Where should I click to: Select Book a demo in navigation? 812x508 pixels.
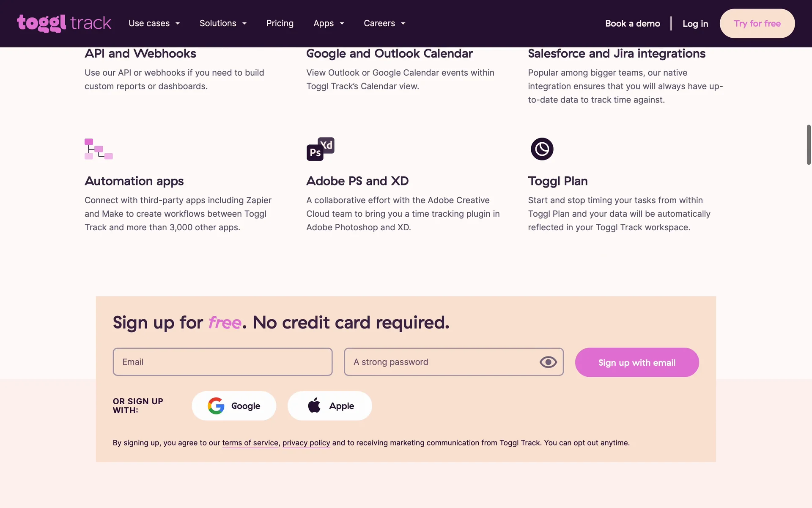click(632, 24)
